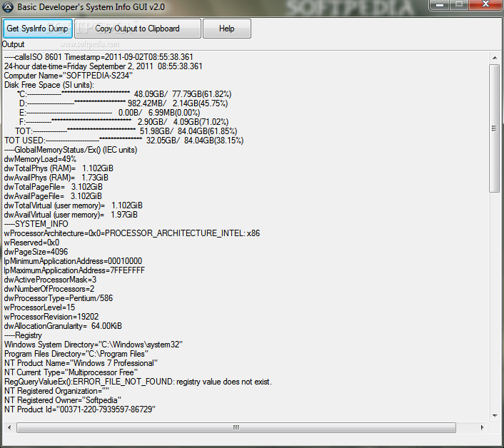The image size is (504, 448).
Task: Click the Output label
Action: pos(13,44)
